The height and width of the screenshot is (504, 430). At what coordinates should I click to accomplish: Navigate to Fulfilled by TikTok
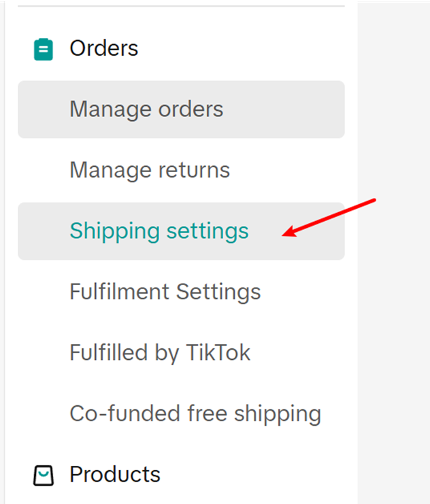[x=160, y=353]
